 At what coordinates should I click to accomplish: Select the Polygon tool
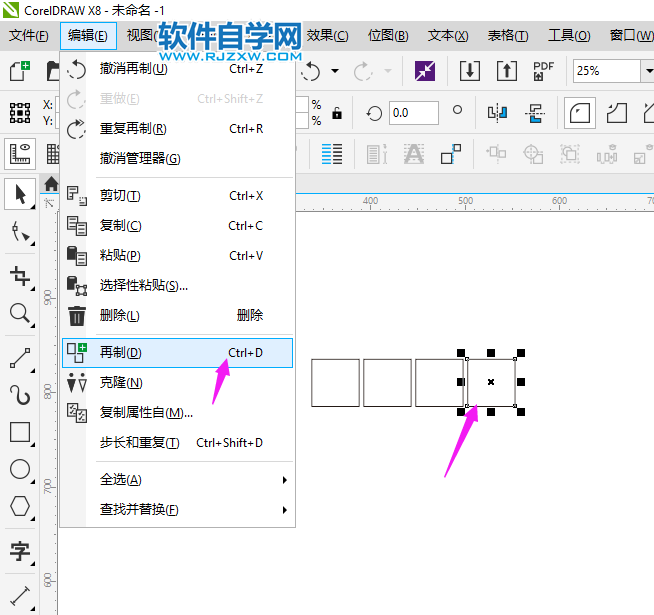(x=20, y=507)
